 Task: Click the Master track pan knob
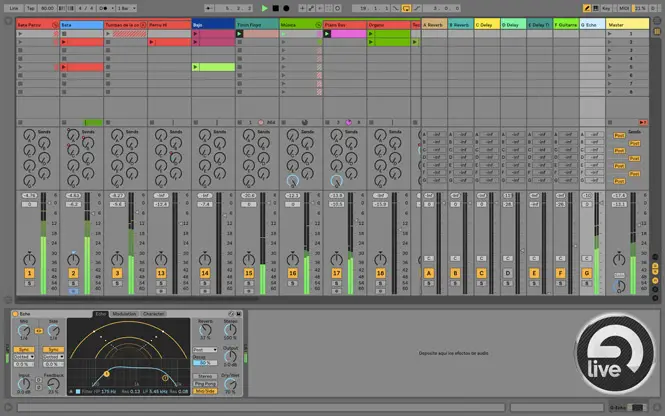pyautogui.click(x=618, y=258)
